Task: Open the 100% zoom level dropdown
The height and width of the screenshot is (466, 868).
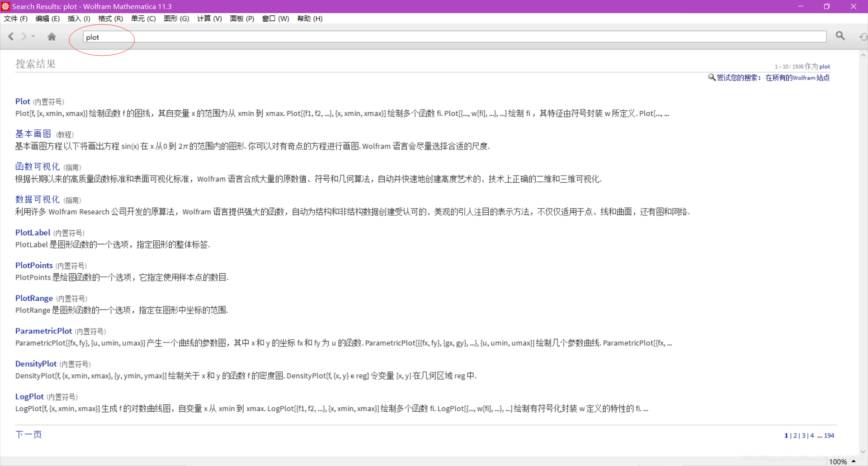Action: tap(842, 461)
